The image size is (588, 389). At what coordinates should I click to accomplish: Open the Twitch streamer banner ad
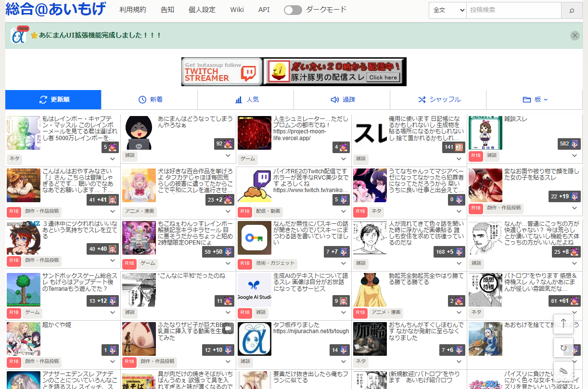[x=294, y=72]
